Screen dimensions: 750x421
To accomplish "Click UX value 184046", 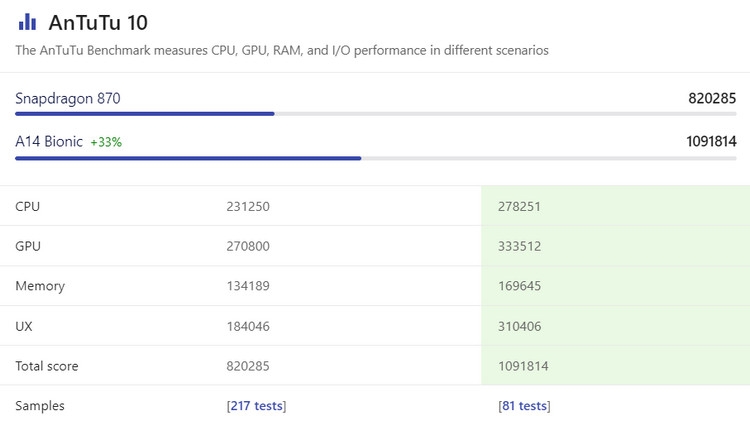I will (248, 326).
